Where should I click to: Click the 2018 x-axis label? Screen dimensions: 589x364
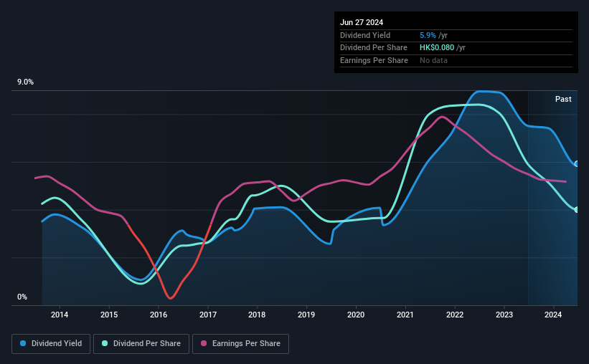coord(257,315)
